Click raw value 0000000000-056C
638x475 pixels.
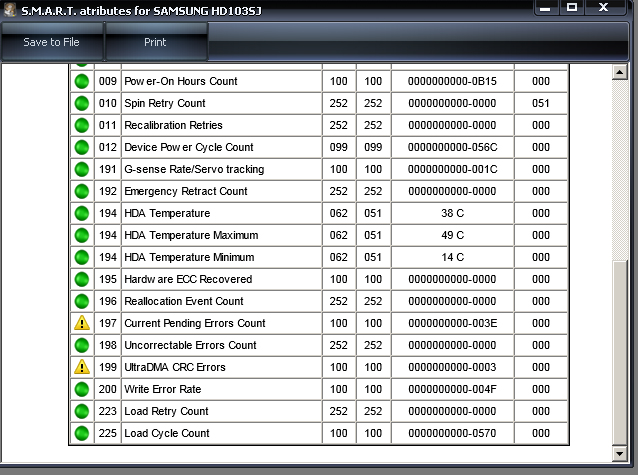point(452,147)
